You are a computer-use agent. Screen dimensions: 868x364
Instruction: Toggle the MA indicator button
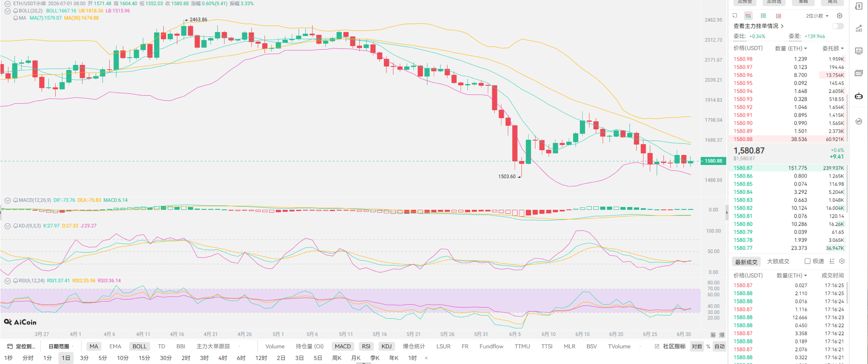tap(94, 346)
